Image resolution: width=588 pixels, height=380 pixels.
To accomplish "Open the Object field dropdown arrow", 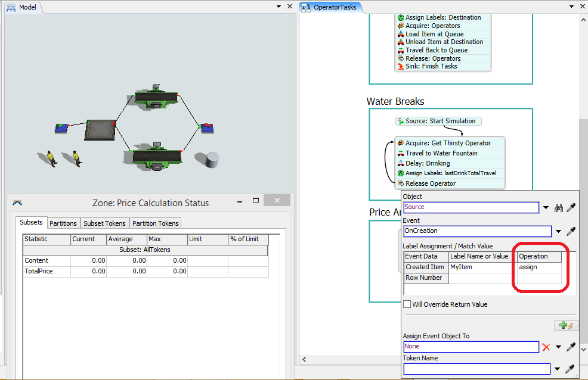I will (x=546, y=208).
